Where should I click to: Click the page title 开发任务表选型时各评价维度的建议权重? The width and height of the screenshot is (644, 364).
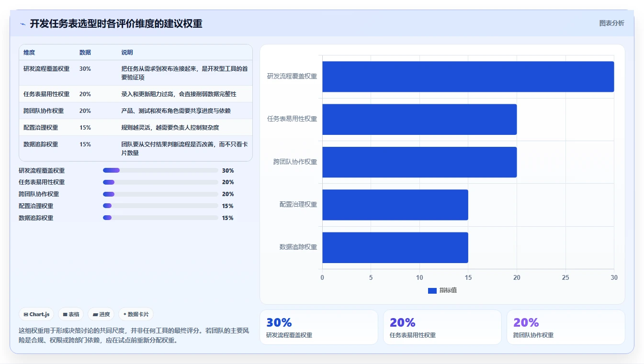(116, 23)
